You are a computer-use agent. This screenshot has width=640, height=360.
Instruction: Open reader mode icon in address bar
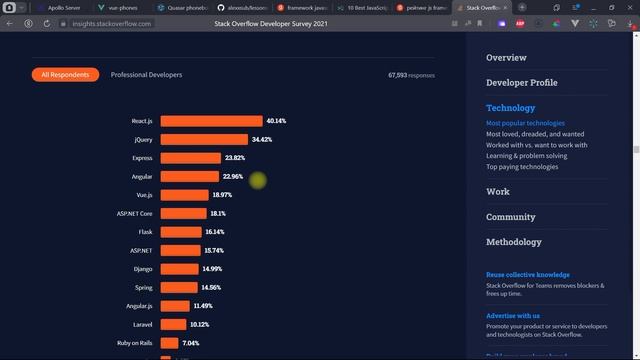[x=455, y=24]
